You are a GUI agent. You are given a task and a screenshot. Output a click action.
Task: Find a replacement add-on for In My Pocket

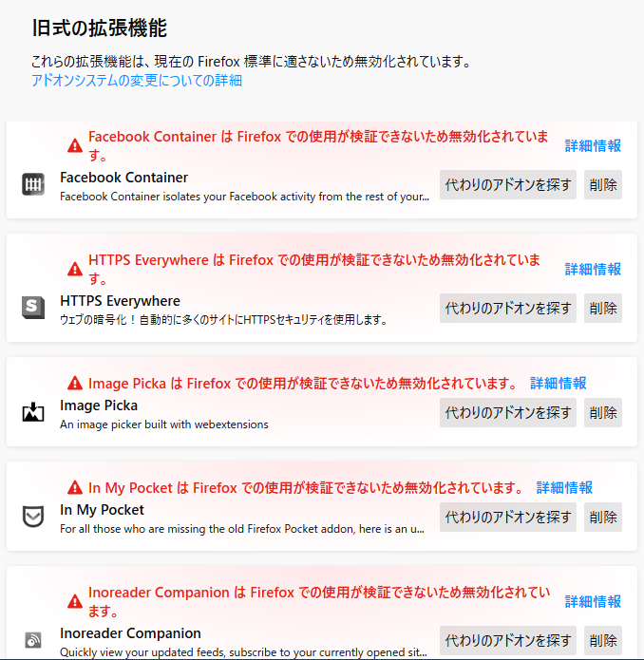click(508, 517)
